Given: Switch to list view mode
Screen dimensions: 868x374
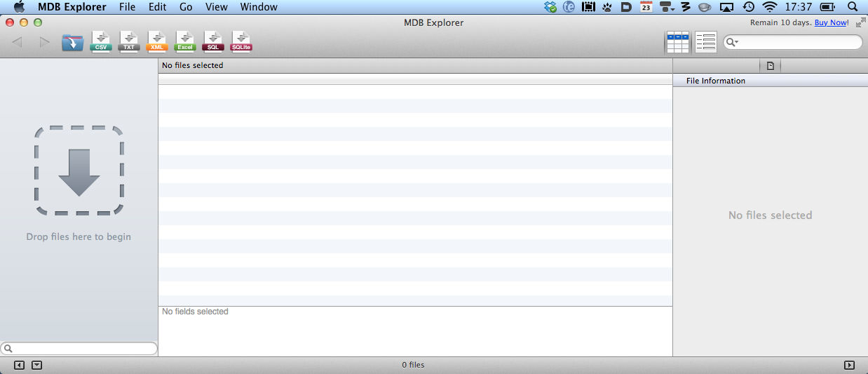Looking at the screenshot, I should point(705,43).
